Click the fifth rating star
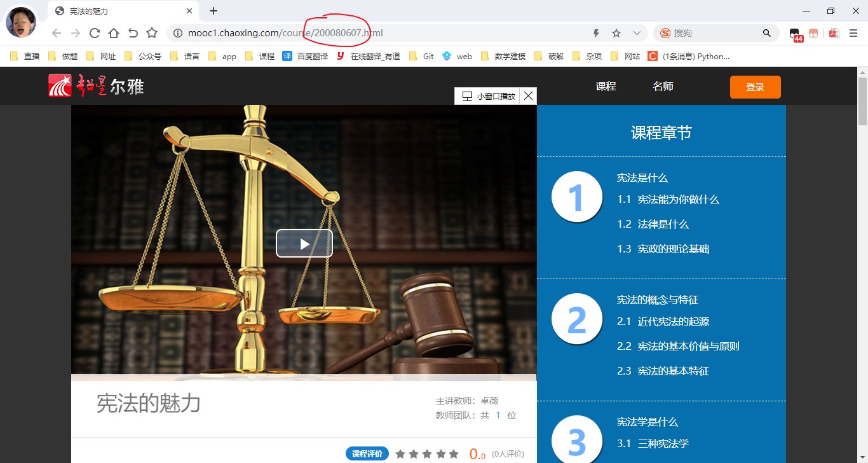 tap(454, 454)
